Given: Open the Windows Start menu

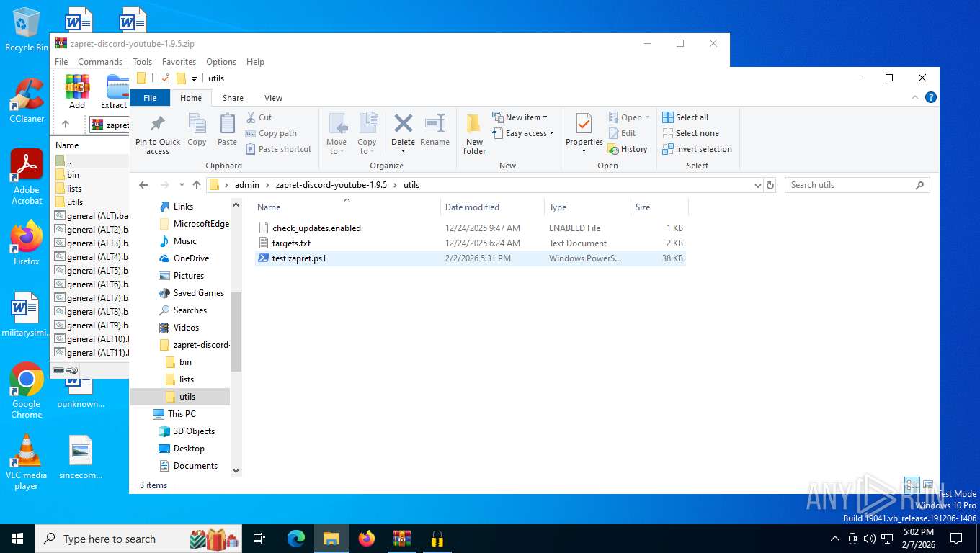Looking at the screenshot, I should point(17,539).
